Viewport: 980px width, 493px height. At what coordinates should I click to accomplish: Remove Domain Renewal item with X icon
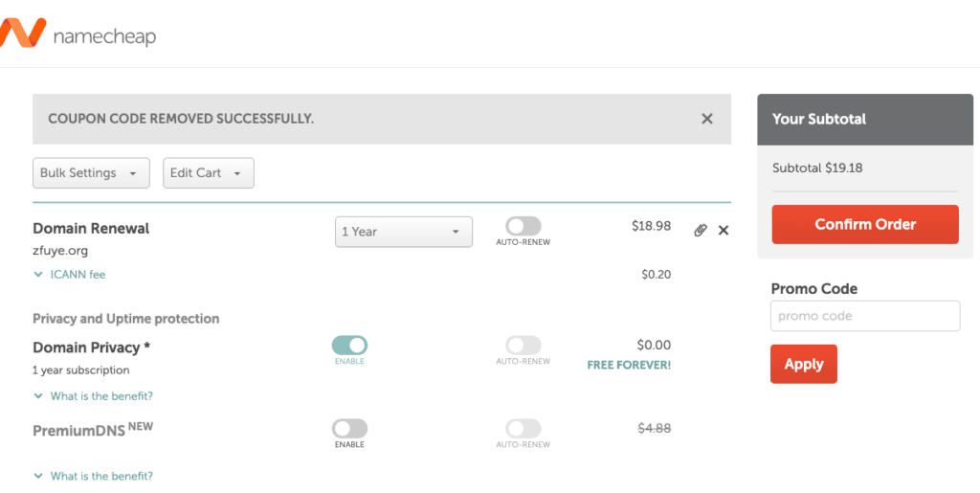click(x=724, y=231)
